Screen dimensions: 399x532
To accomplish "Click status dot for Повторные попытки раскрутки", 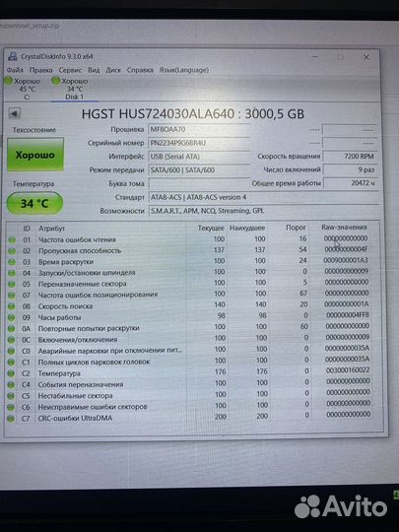I will [x=11, y=329].
